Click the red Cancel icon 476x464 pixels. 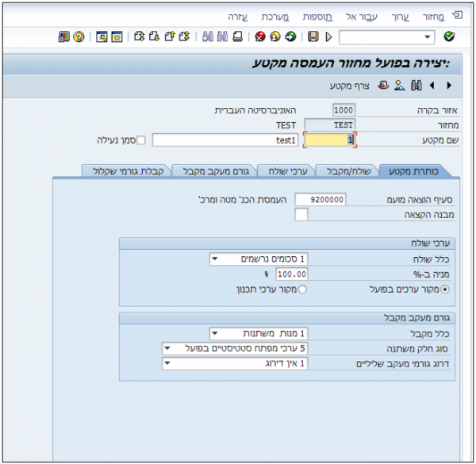click(x=260, y=36)
